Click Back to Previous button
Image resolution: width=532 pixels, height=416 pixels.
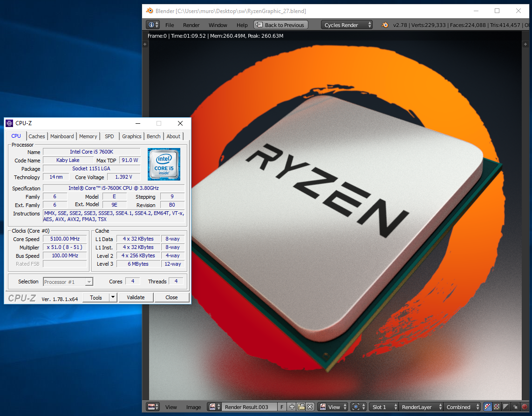pyautogui.click(x=281, y=25)
